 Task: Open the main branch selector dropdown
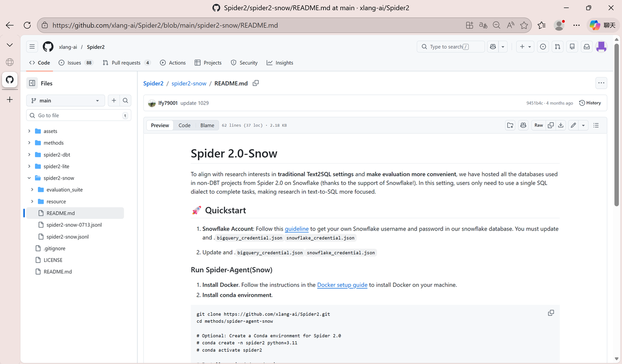pyautogui.click(x=65, y=100)
